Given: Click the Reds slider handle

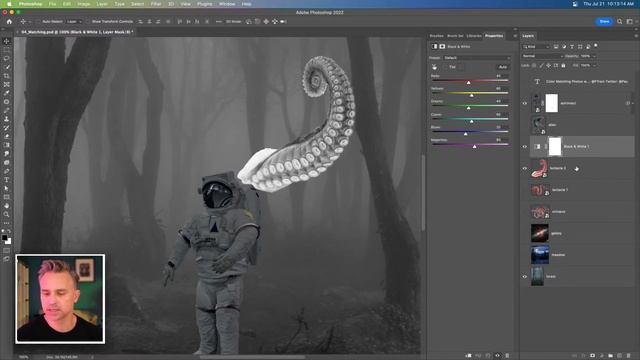Looking at the screenshot, I should pyautogui.click(x=469, y=82).
